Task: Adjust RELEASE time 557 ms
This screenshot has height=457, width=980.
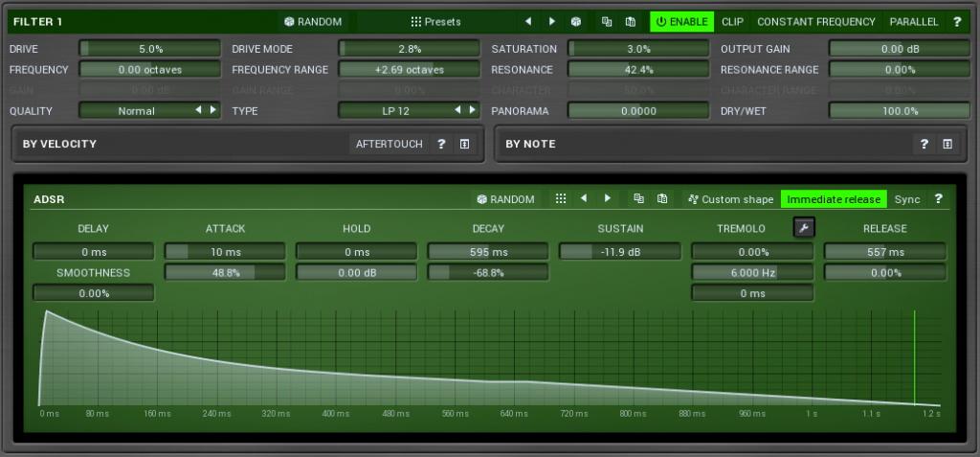Action: 885,252
